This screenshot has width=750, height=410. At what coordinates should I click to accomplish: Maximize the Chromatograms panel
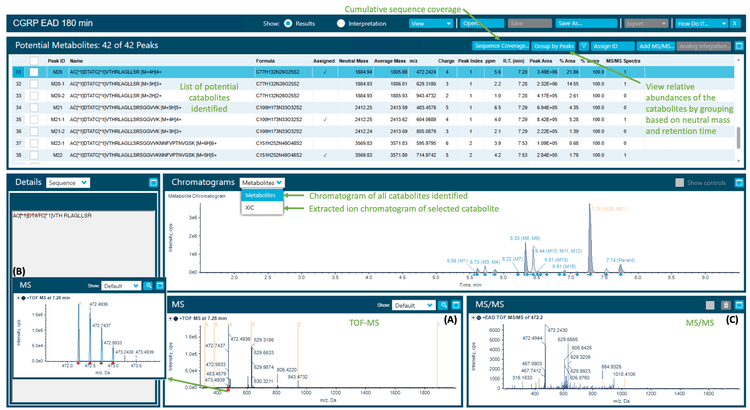click(738, 183)
